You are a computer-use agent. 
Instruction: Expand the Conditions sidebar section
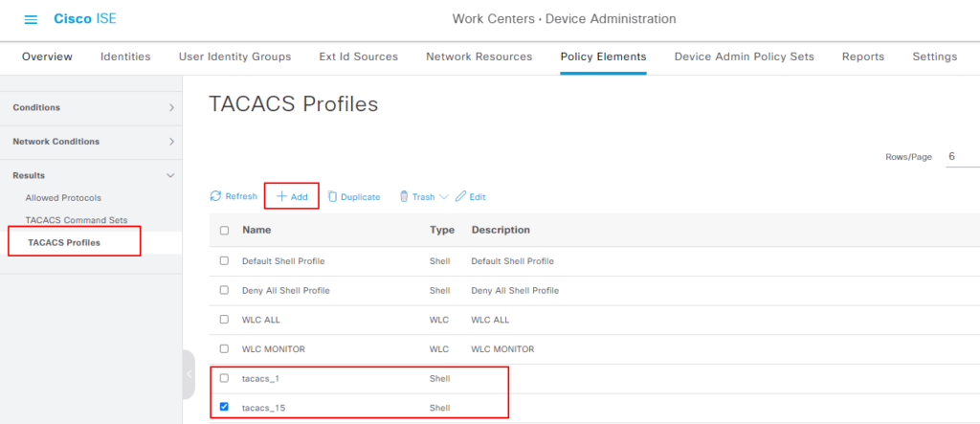pyautogui.click(x=171, y=108)
